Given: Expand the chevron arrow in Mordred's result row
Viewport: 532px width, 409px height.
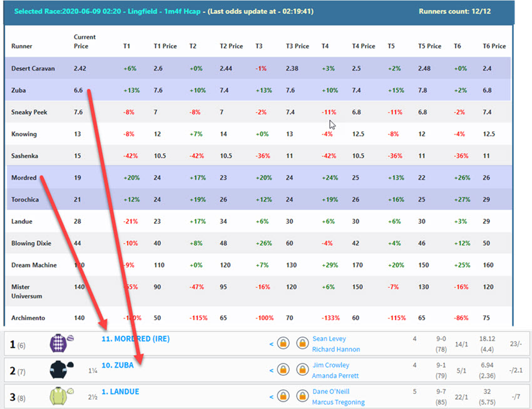Looking at the screenshot, I should tap(271, 344).
